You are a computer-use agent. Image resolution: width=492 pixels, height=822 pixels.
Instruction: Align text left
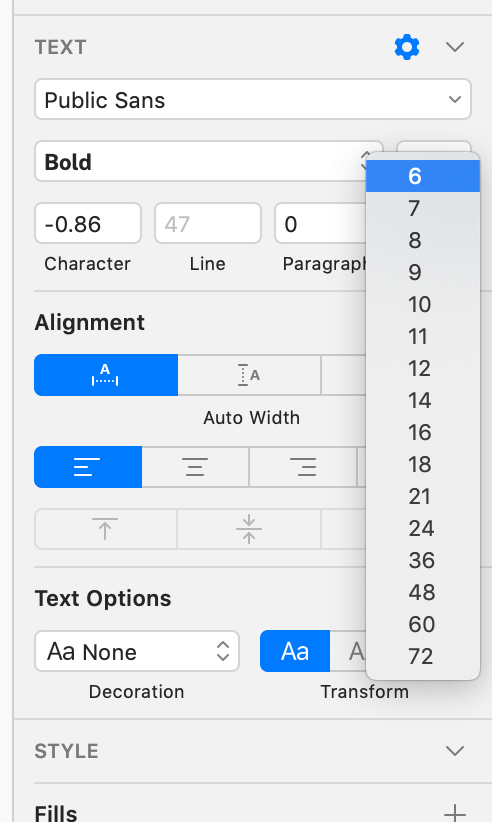88,467
